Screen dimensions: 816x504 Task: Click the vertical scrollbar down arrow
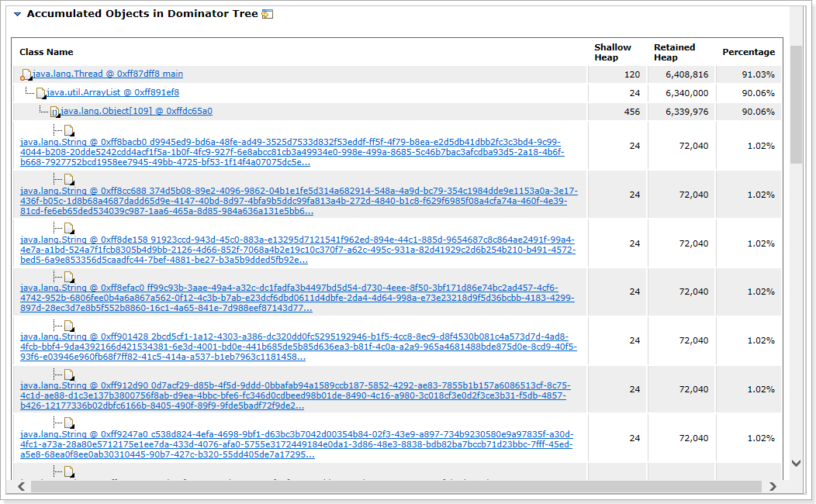796,463
